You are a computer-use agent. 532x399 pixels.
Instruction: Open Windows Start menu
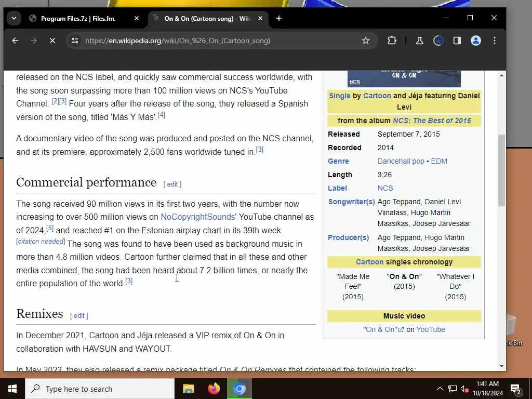[x=12, y=389]
